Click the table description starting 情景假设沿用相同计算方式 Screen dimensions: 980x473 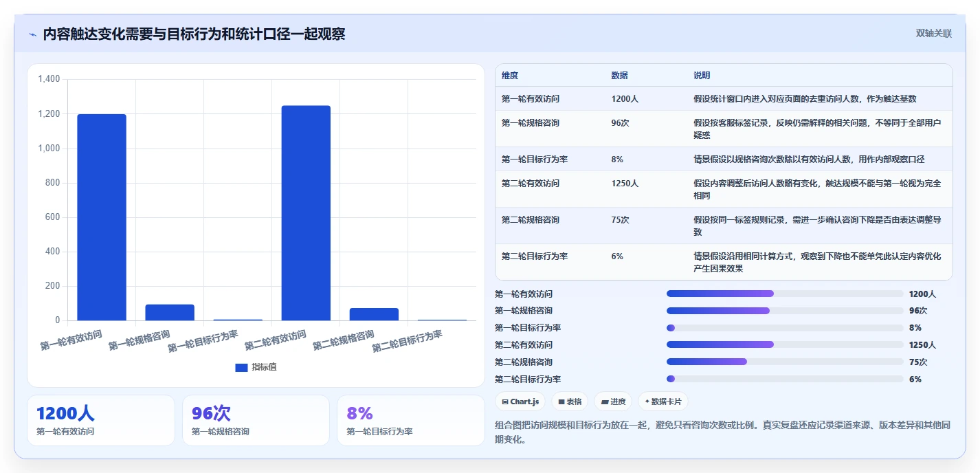point(817,263)
